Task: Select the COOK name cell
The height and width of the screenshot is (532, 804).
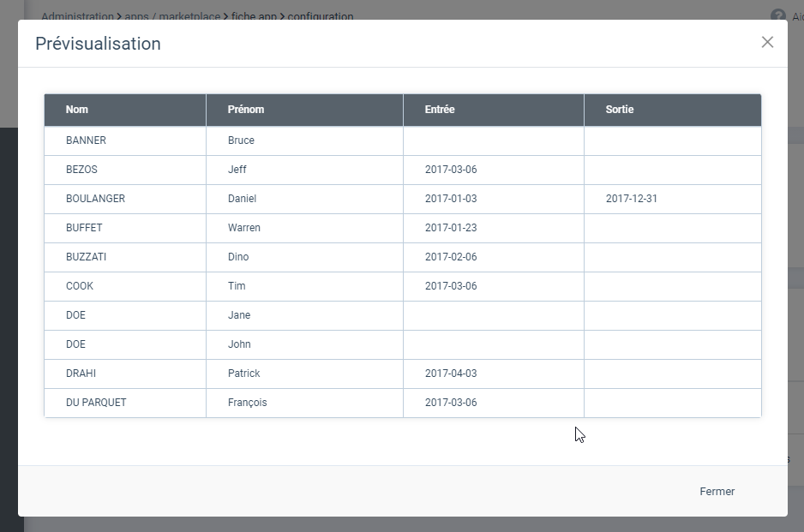Action: (x=80, y=286)
